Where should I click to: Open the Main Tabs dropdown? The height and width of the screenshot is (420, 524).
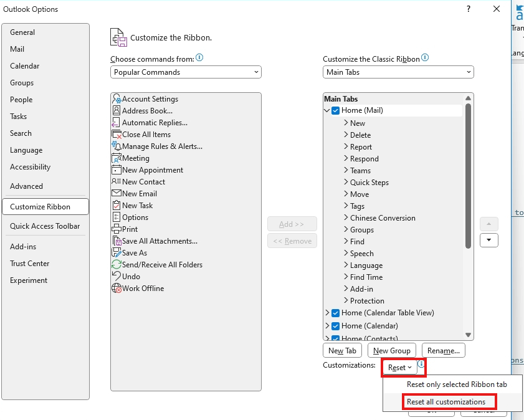point(398,72)
